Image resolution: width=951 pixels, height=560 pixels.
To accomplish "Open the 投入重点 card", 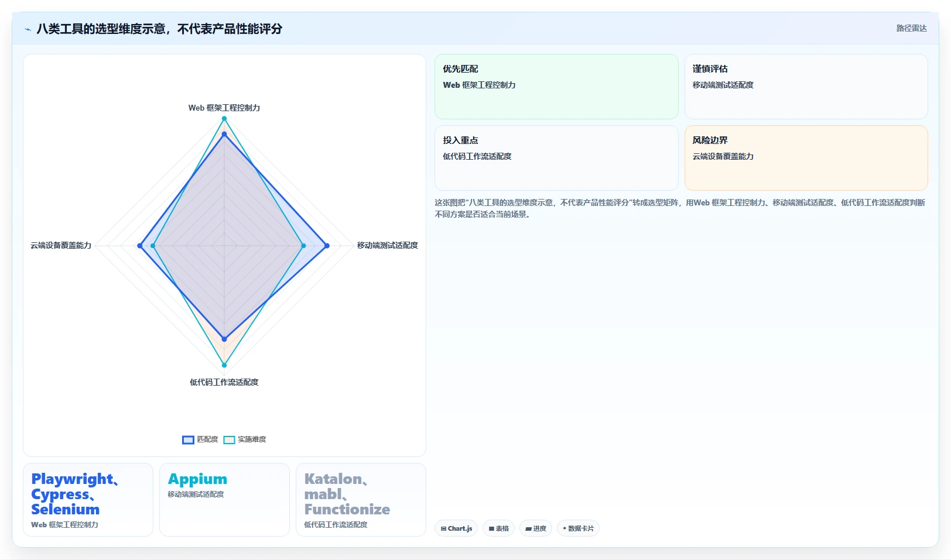I will coord(556,158).
